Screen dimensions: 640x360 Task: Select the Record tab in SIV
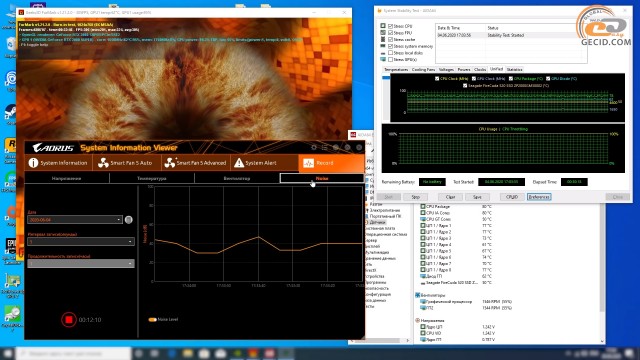click(x=331, y=163)
